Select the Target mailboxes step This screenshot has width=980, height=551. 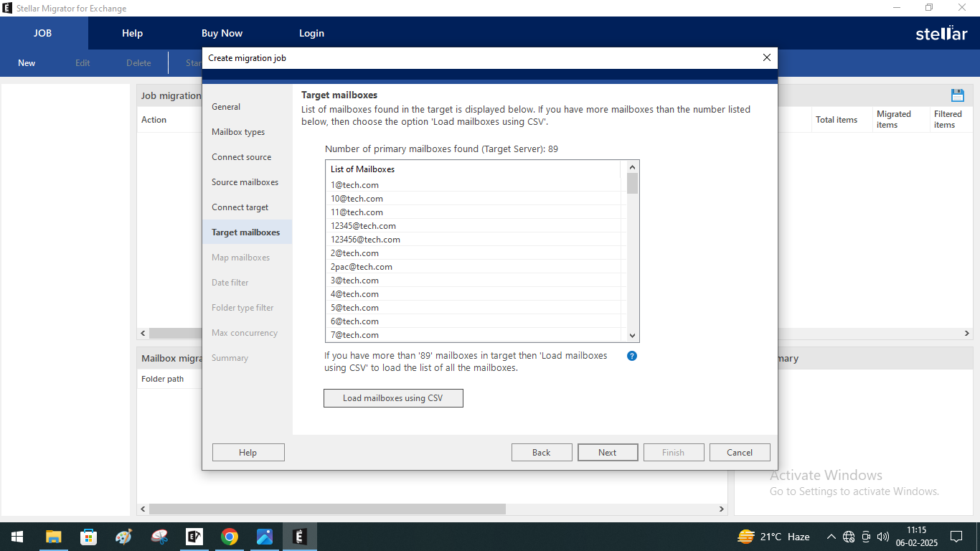click(x=246, y=232)
